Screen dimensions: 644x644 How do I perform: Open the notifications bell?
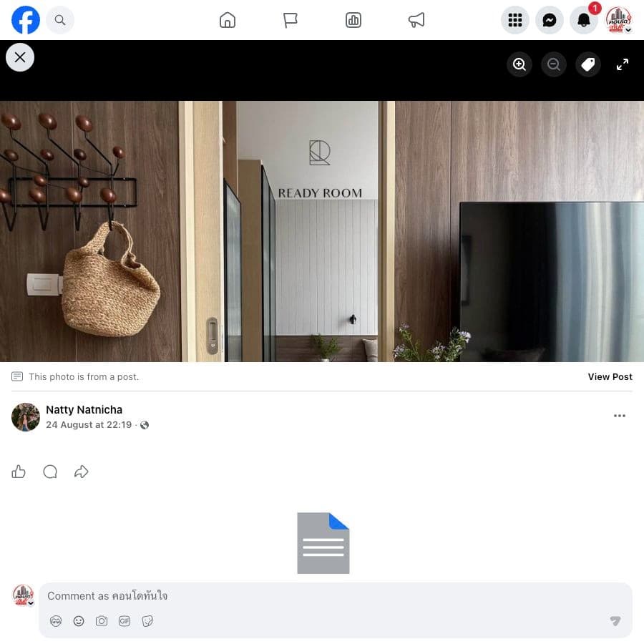pos(584,20)
